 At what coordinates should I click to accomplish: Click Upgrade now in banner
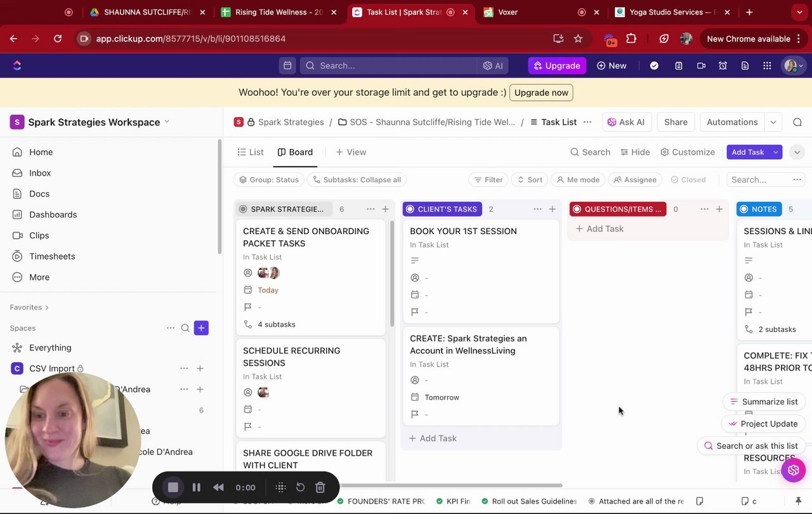pos(541,93)
